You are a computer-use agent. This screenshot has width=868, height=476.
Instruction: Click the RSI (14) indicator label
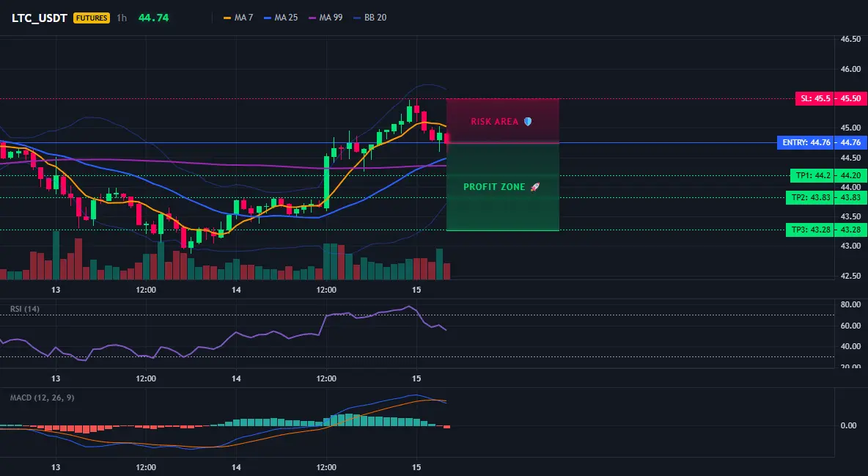click(25, 309)
